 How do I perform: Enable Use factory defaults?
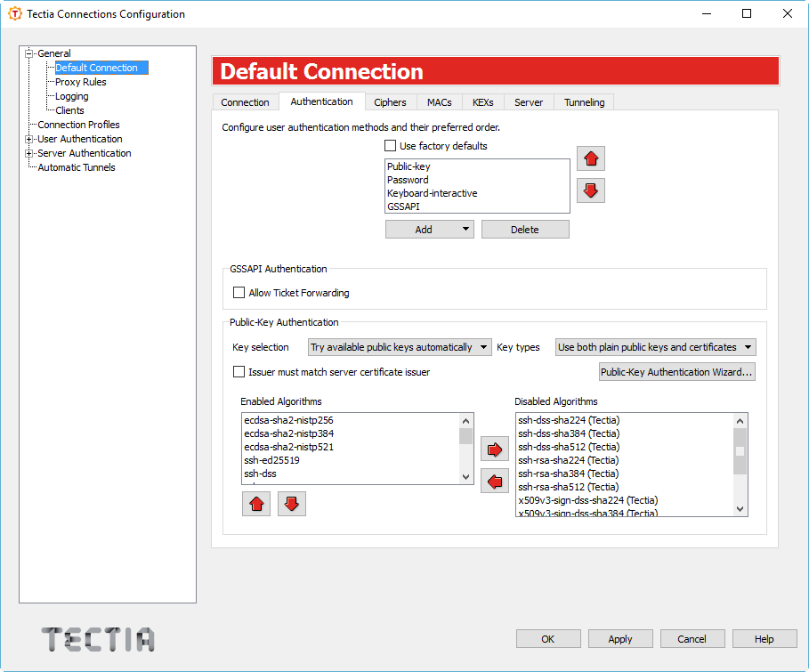pos(390,145)
